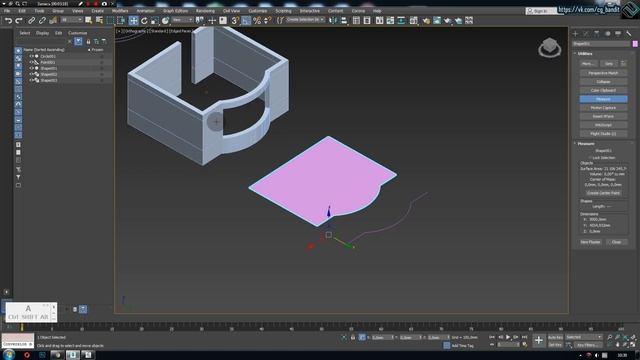Image resolution: width=640 pixels, height=360 pixels.
Task: Open the Curve Editor icon
Action: (390, 20)
